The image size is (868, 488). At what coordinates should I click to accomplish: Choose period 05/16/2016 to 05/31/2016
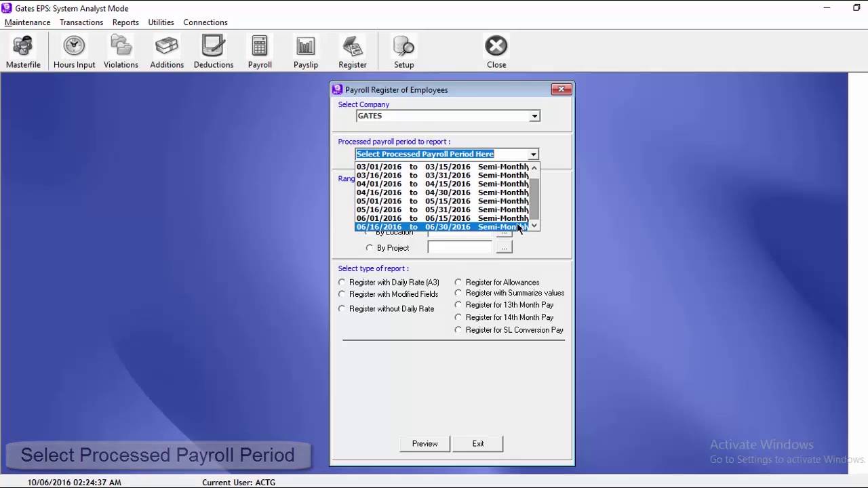coord(442,209)
